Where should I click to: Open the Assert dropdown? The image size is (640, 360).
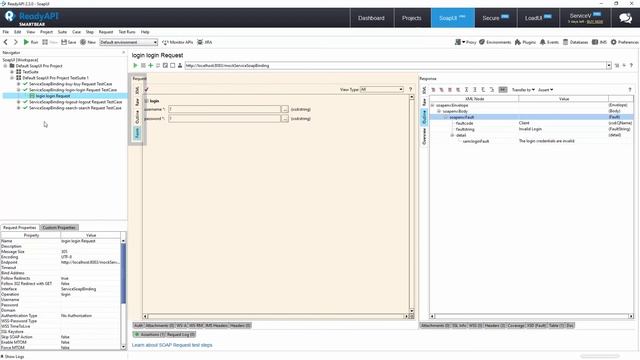tap(545, 89)
